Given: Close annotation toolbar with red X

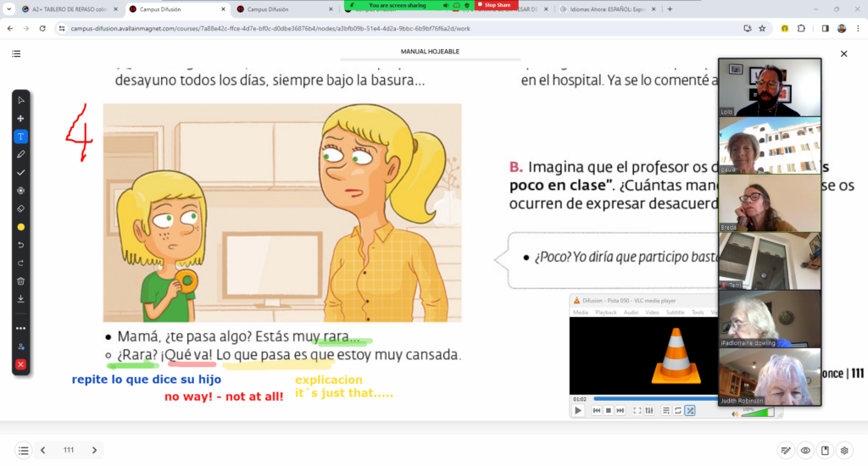Looking at the screenshot, I should click(x=20, y=364).
